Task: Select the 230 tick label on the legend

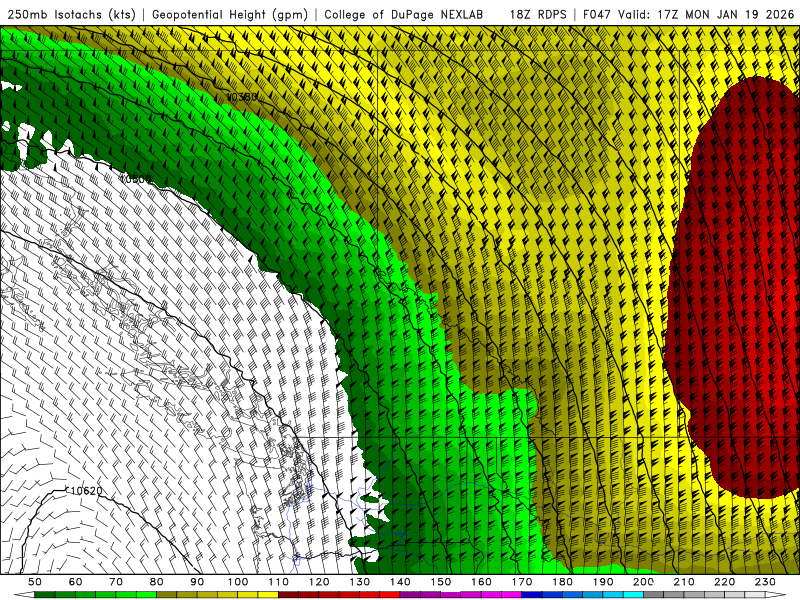Action: click(765, 582)
